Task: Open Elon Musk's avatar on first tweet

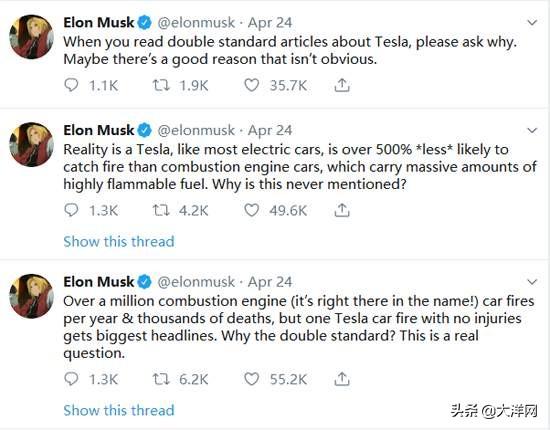Action: (32, 37)
